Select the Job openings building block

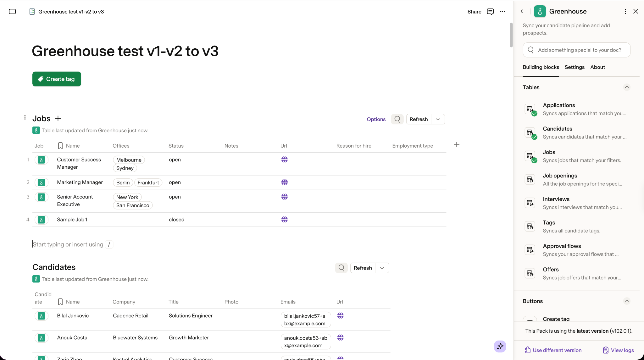tap(576, 180)
